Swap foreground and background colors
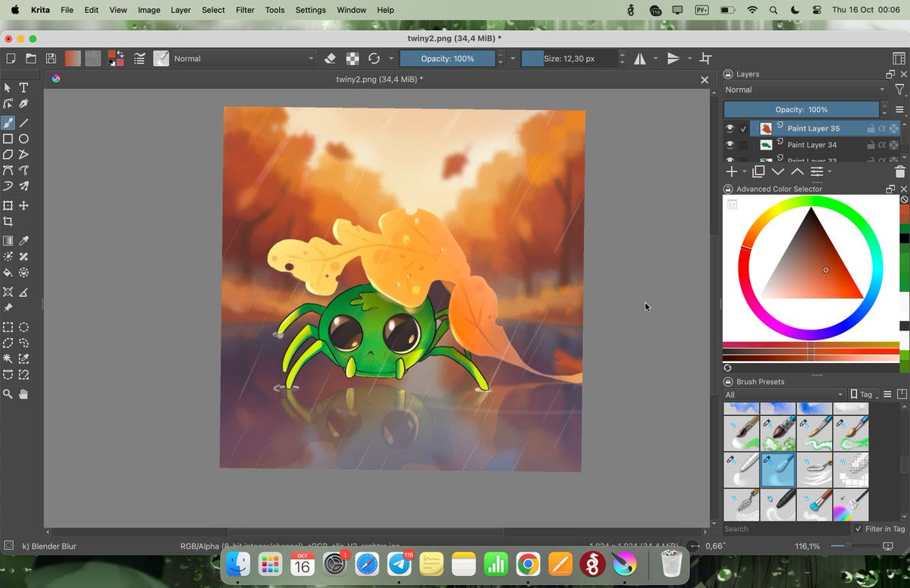Image resolution: width=910 pixels, height=588 pixels. click(120, 54)
